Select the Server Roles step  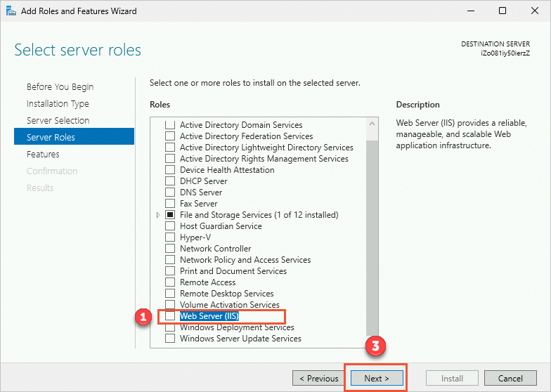[74, 136]
